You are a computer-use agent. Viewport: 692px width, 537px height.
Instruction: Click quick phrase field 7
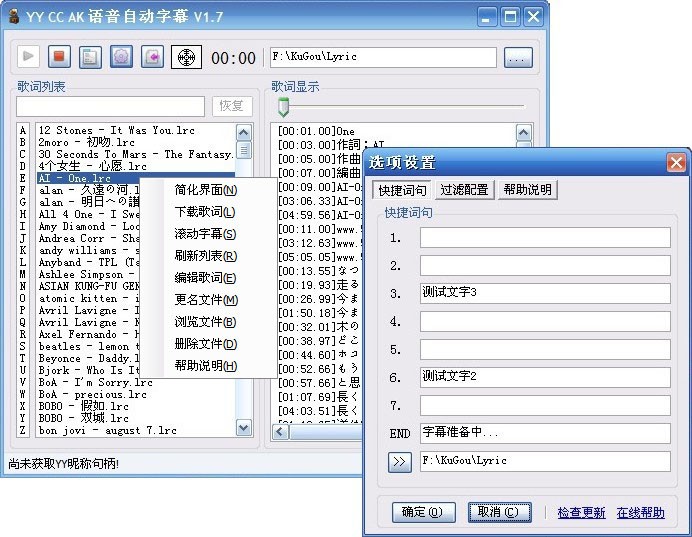[545, 406]
